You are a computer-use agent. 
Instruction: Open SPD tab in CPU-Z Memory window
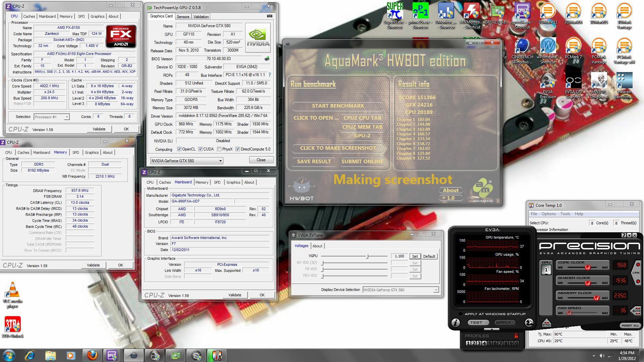click(x=76, y=153)
